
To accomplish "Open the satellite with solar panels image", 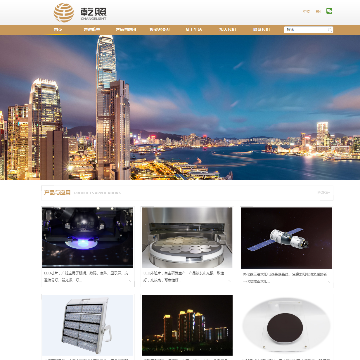I will (x=286, y=238).
